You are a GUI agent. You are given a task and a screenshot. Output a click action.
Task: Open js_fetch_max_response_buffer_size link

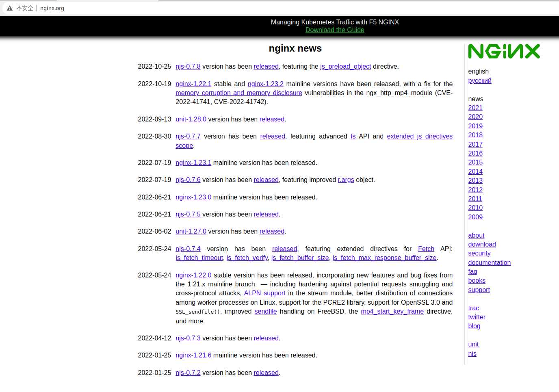(385, 258)
